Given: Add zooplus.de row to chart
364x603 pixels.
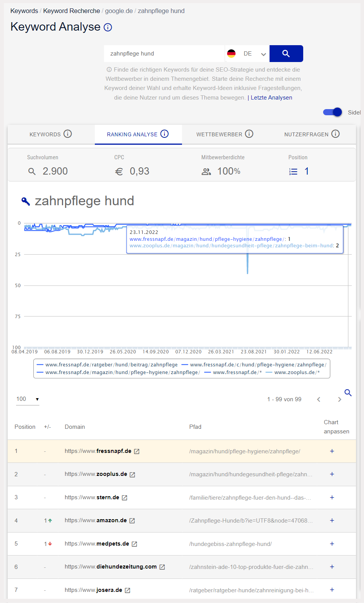Looking at the screenshot, I should [332, 474].
